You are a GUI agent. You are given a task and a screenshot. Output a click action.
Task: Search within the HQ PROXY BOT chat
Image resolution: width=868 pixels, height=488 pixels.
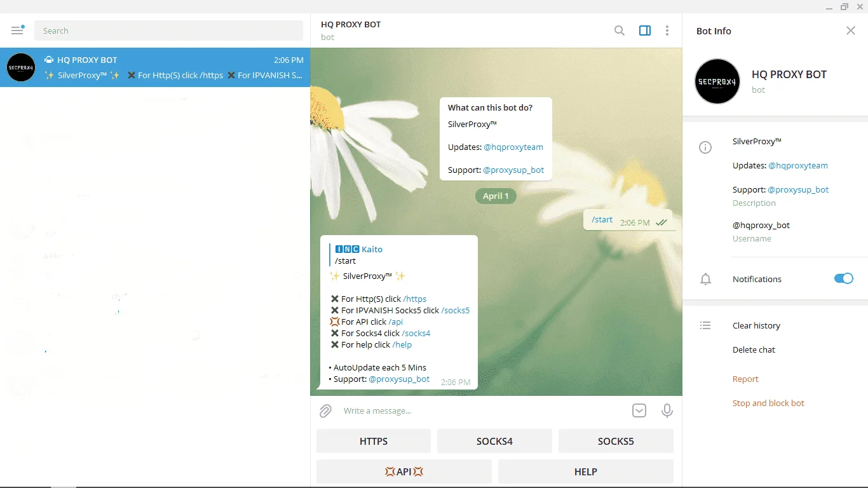point(619,30)
